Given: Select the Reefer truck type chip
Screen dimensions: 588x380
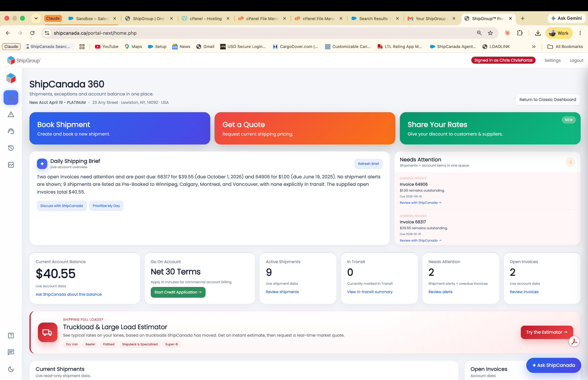Looking at the screenshot, I should [x=90, y=344].
